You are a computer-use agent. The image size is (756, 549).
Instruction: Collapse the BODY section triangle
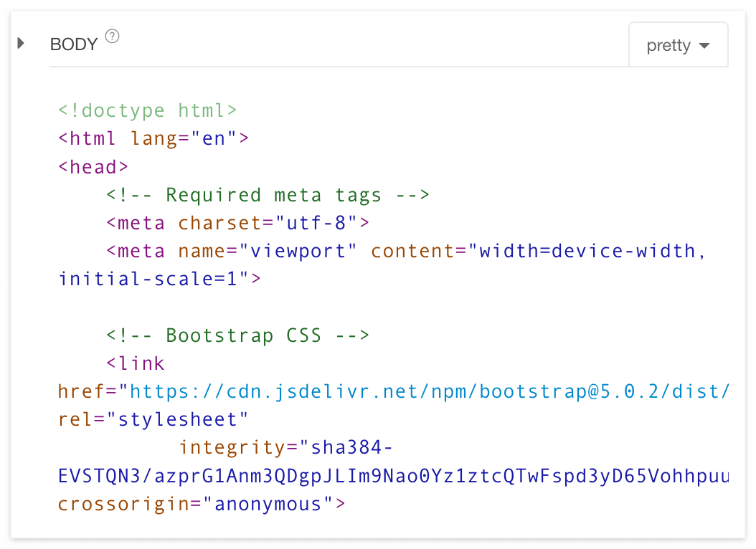pyautogui.click(x=21, y=43)
